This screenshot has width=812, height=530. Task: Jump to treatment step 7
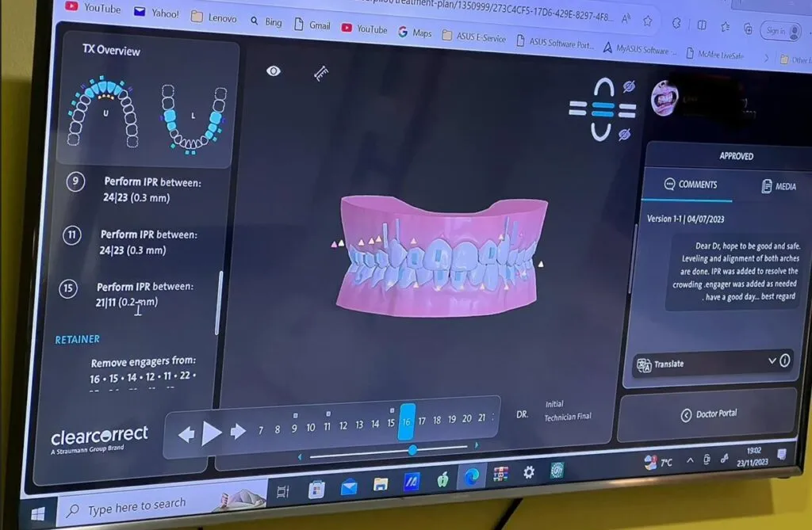coord(260,430)
